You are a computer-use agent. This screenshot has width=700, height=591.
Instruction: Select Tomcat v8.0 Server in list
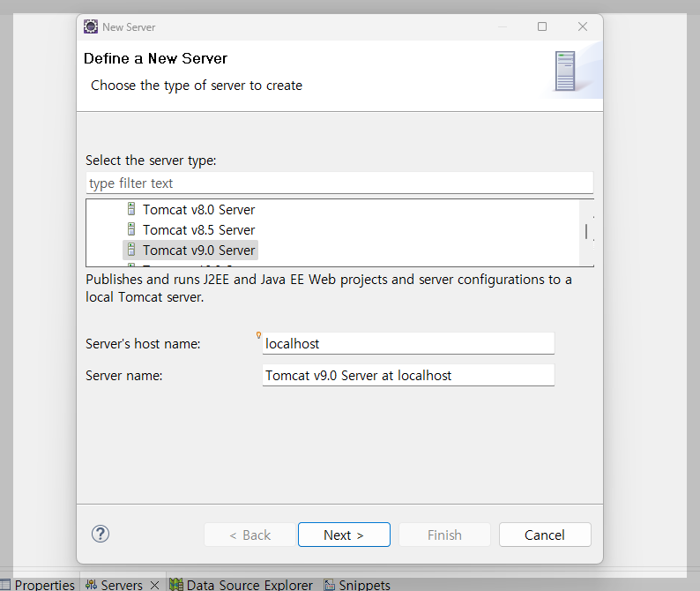tap(198, 210)
